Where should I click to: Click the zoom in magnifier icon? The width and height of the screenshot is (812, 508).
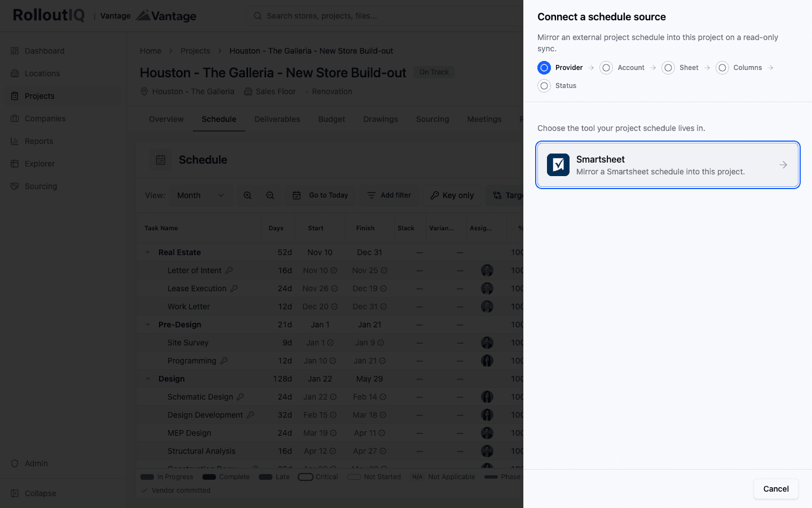point(248,195)
